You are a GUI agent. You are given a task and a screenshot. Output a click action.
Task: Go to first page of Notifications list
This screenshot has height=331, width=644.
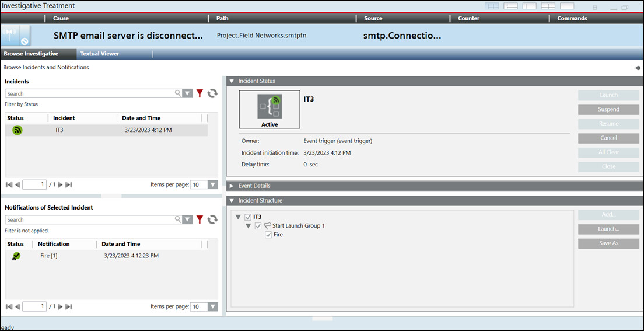click(9, 306)
